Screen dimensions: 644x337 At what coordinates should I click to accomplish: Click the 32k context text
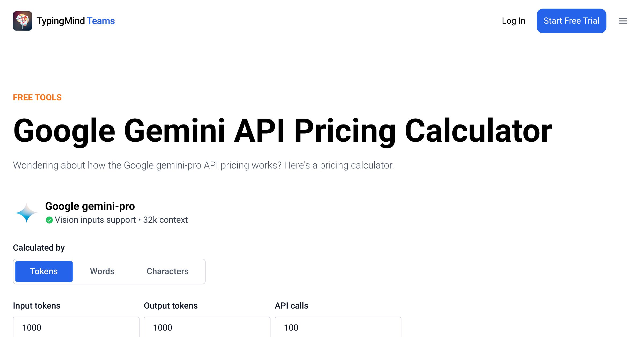point(165,220)
